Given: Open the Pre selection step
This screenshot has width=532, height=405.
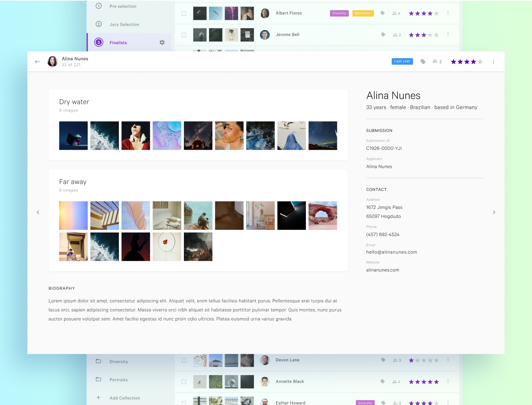Looking at the screenshot, I should (x=122, y=6).
